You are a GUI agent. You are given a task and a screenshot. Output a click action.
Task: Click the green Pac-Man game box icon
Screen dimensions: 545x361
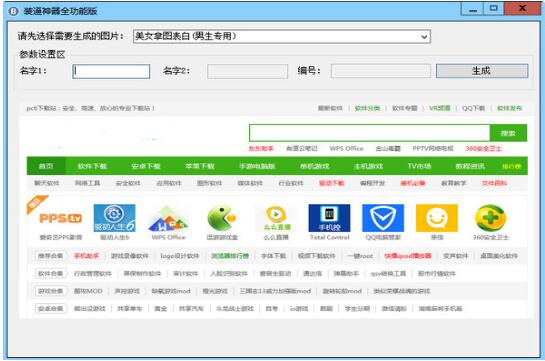pyautogui.click(x=222, y=218)
